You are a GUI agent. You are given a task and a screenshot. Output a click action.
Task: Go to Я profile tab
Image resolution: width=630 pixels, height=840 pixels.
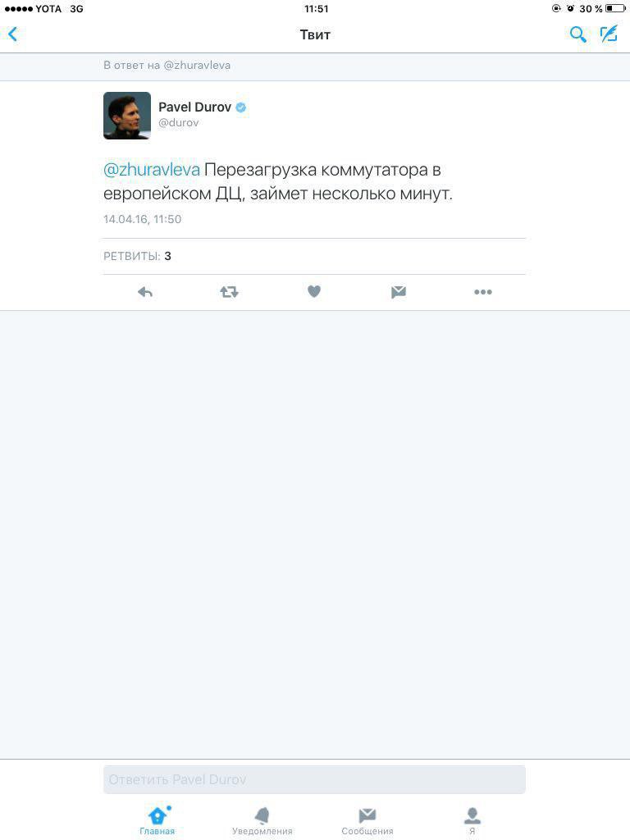[472, 822]
